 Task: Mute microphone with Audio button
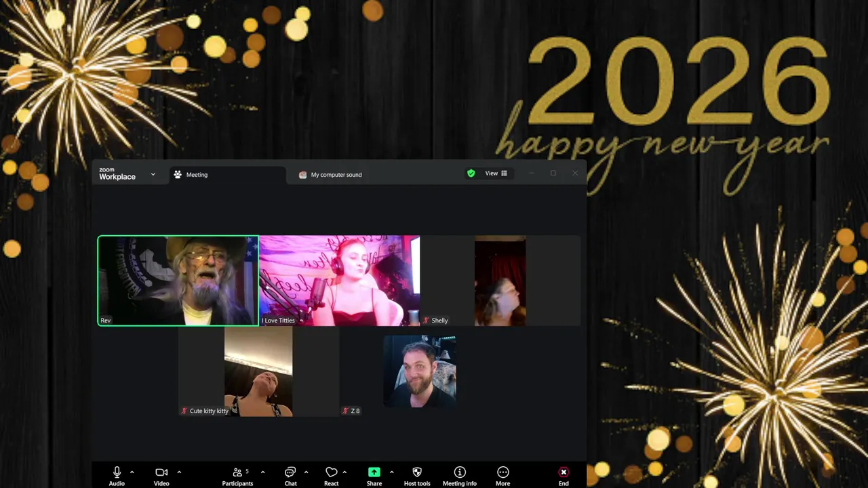117,476
